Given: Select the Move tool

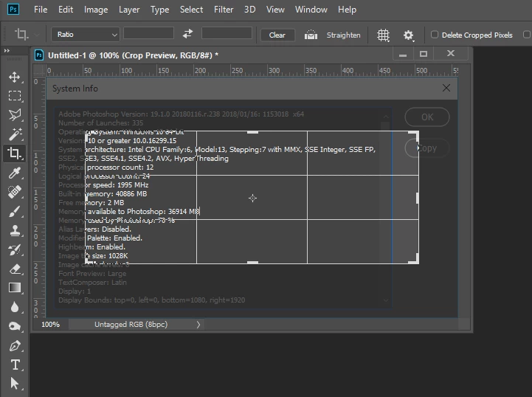Looking at the screenshot, I should [x=14, y=77].
